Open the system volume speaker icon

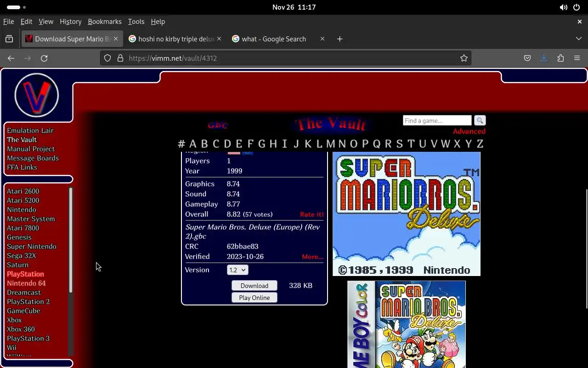(563, 7)
